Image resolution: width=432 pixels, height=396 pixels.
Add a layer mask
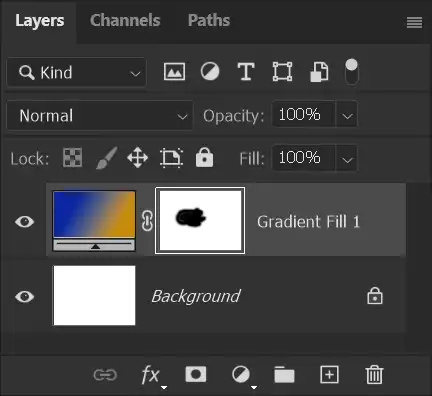pyautogui.click(x=196, y=374)
